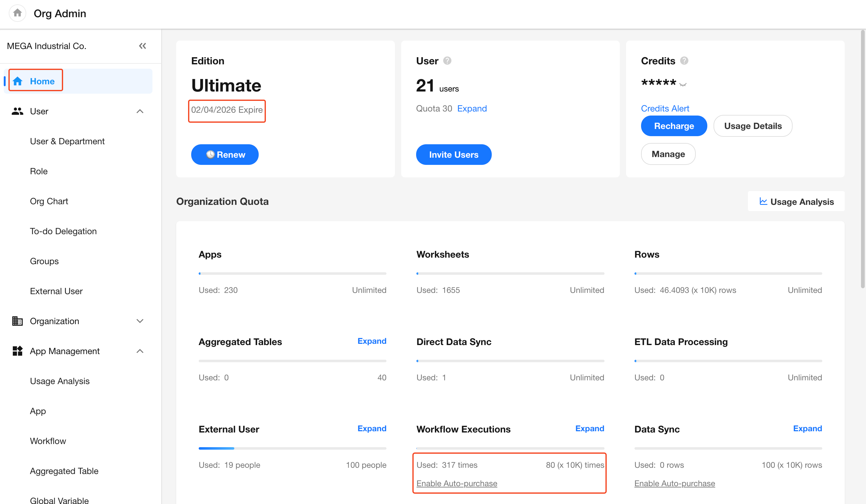Click the help icon next to User
The image size is (866, 504).
pyautogui.click(x=447, y=61)
